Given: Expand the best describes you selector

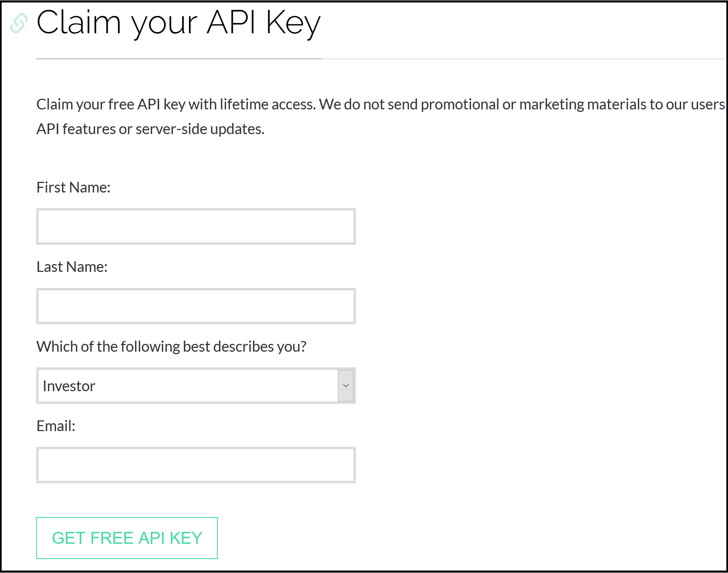Looking at the screenshot, I should point(196,385).
